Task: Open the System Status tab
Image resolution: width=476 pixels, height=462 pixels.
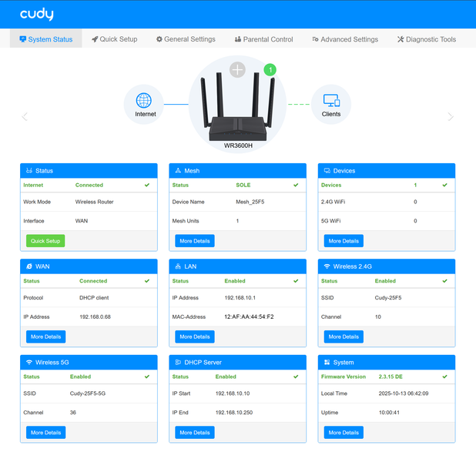Action: pos(46,39)
